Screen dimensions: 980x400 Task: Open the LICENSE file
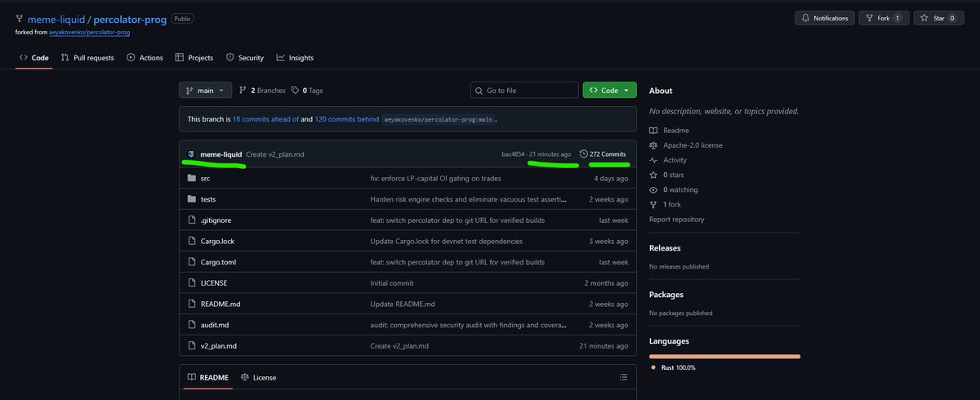pos(214,283)
